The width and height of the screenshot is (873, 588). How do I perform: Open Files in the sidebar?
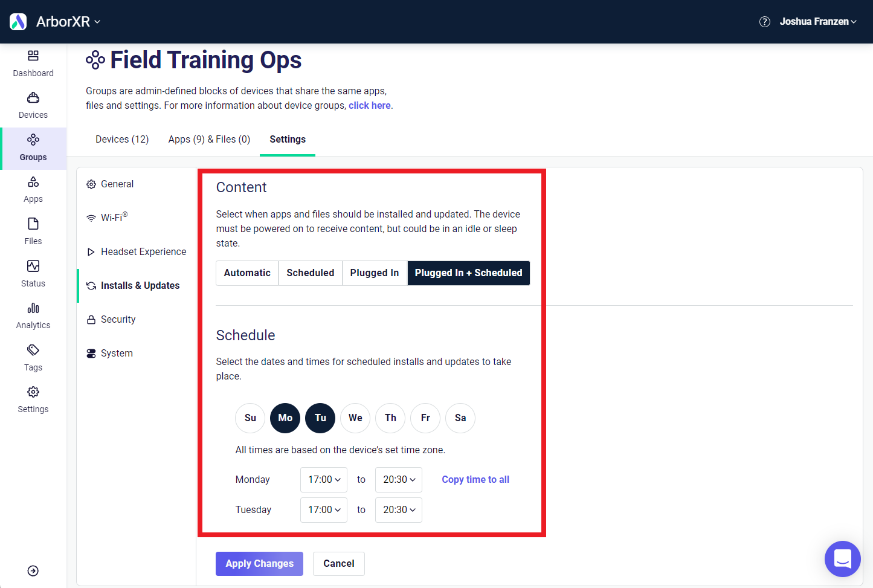point(33,232)
